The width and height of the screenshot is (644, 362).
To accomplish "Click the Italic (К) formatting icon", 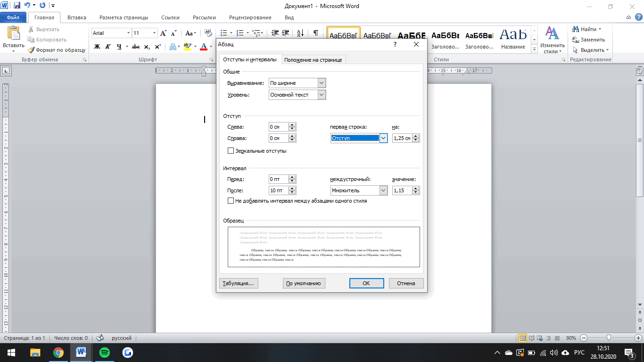I will click(x=108, y=47).
